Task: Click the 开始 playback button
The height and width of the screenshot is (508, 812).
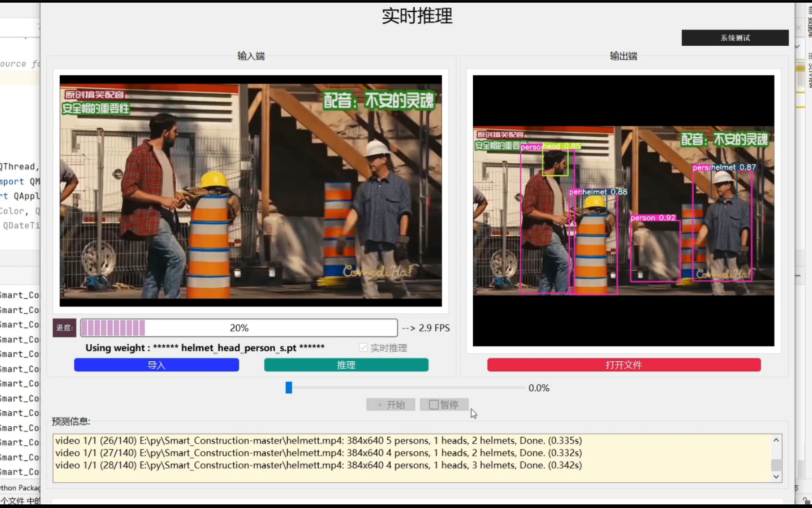Action: point(391,405)
